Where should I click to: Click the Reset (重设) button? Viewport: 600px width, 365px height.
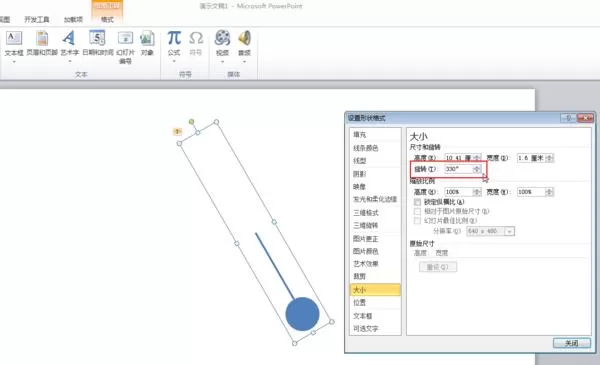[438, 267]
